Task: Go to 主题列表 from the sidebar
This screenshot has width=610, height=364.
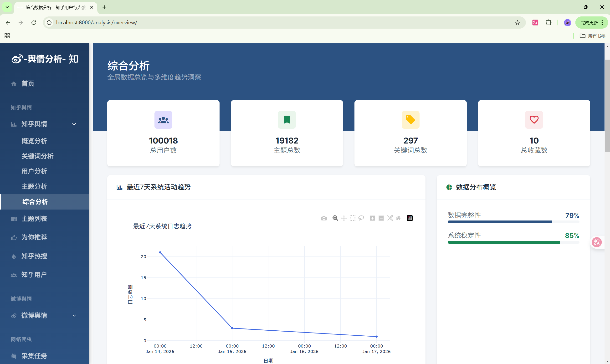Action: 34,219
